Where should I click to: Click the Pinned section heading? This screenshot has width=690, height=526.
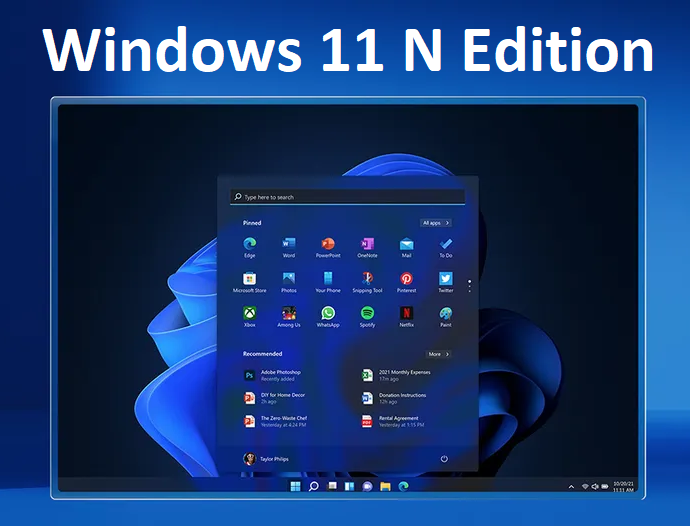[252, 223]
